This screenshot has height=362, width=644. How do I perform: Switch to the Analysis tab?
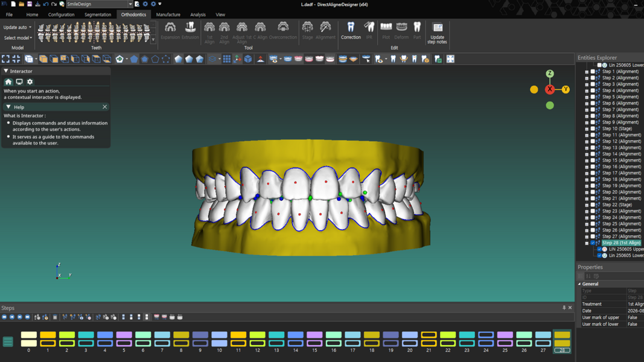click(x=198, y=14)
